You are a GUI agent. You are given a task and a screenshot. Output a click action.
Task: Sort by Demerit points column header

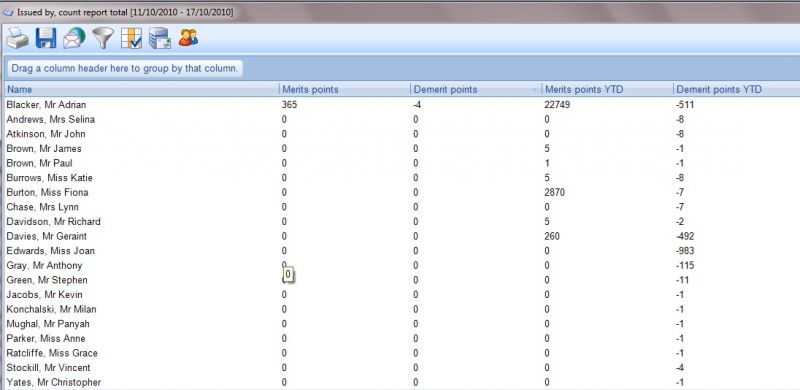pos(477,89)
